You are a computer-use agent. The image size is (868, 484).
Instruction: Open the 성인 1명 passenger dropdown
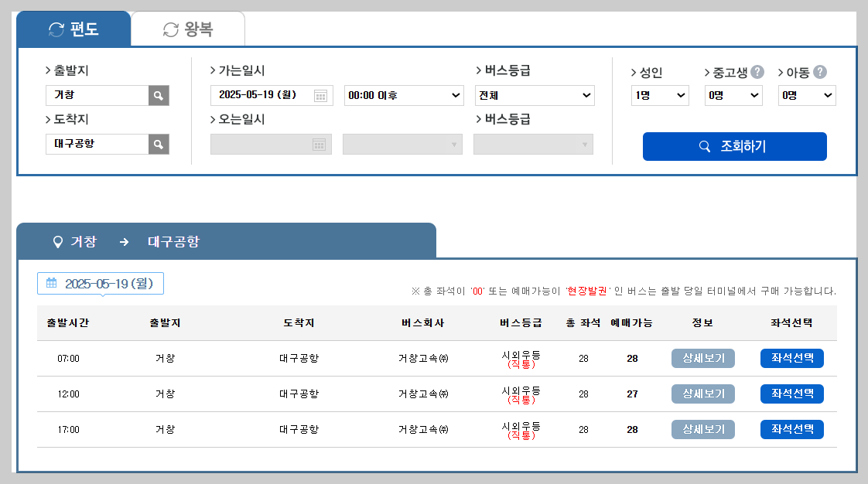660,95
